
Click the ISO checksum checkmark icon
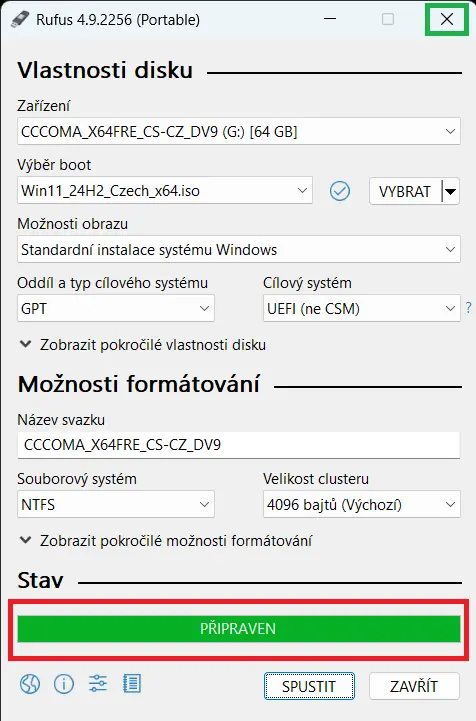(x=340, y=191)
